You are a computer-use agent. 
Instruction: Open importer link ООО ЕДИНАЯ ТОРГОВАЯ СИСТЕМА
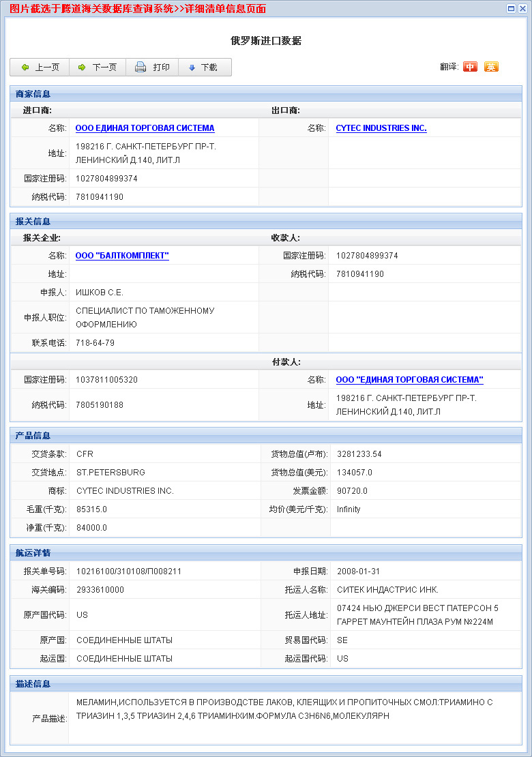(145, 128)
